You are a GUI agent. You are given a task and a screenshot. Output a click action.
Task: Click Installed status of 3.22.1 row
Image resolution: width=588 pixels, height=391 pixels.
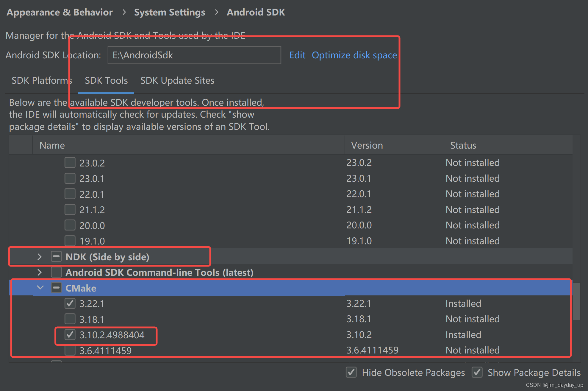click(x=463, y=303)
